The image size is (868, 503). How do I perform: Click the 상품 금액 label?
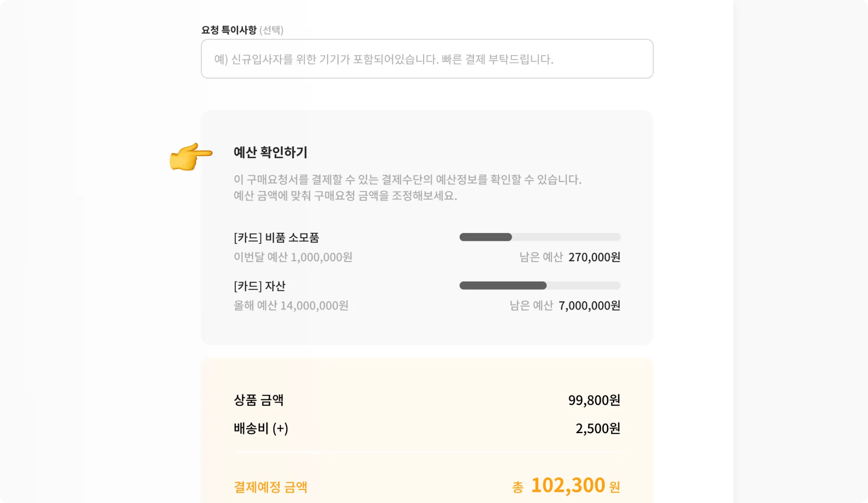259,400
